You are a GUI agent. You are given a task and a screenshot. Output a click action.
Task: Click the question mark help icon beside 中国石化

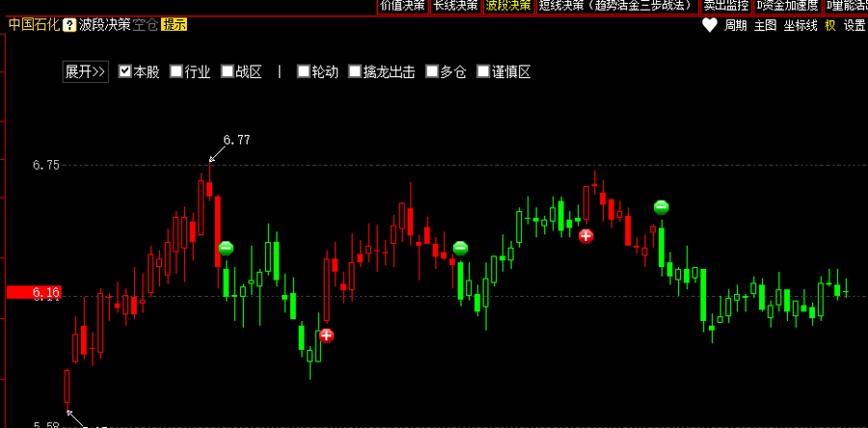point(68,25)
